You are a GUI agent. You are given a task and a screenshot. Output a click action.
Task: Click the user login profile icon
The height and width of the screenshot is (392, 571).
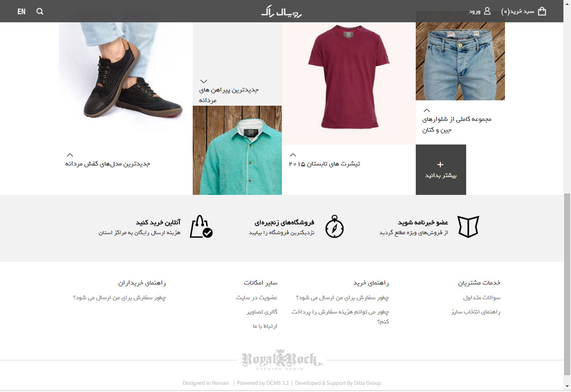[x=487, y=11]
